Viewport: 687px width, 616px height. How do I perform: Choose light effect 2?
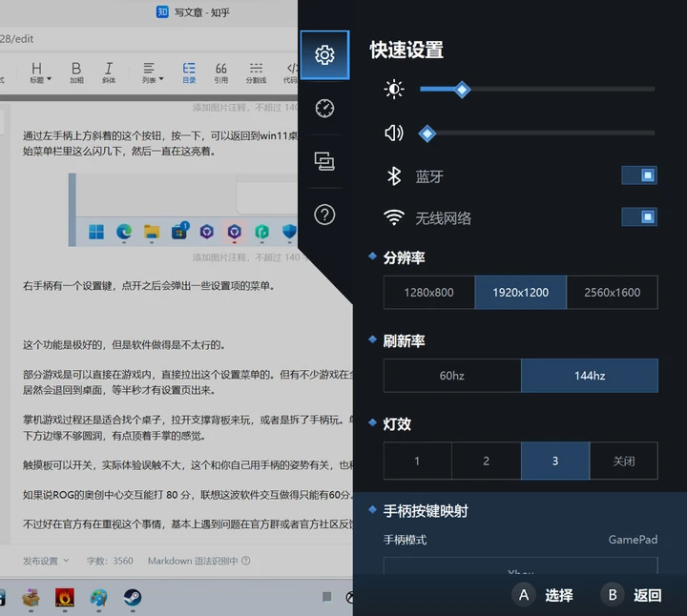(x=487, y=461)
